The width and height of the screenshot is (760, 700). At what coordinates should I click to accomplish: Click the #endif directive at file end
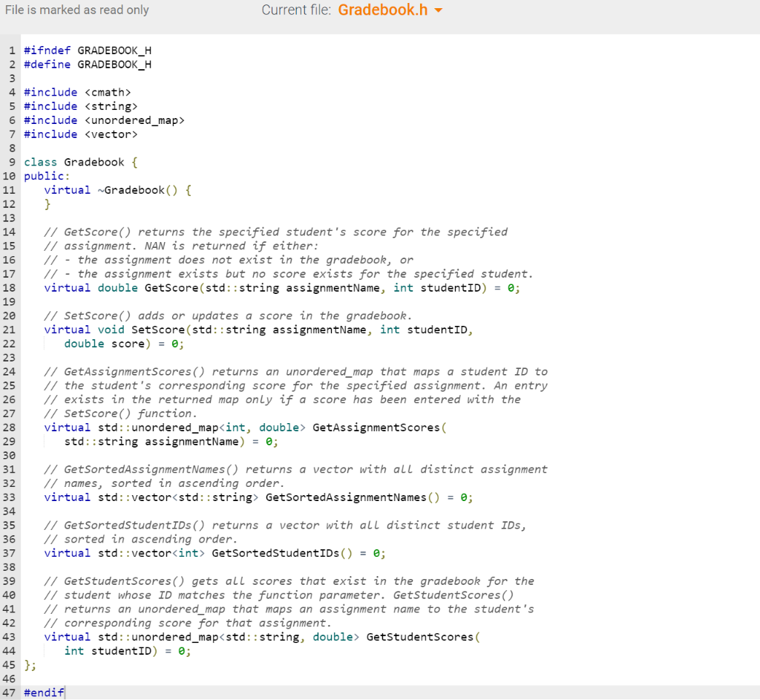[x=41, y=692]
